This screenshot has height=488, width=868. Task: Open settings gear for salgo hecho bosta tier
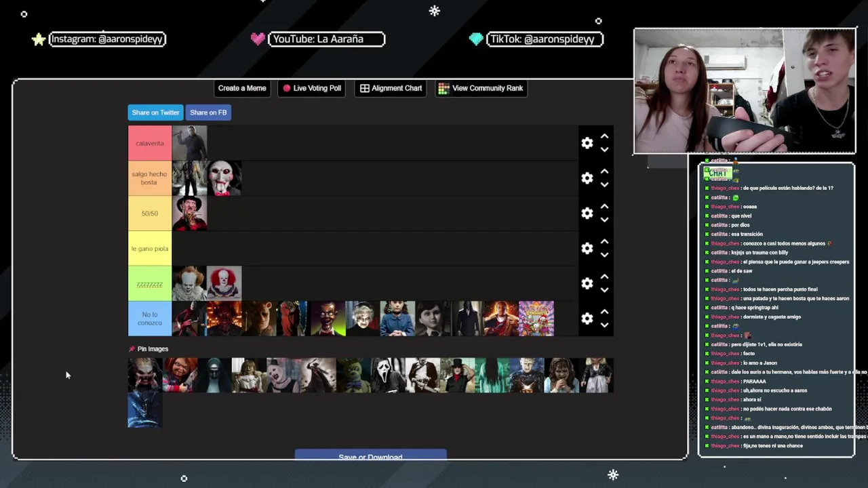pos(587,178)
